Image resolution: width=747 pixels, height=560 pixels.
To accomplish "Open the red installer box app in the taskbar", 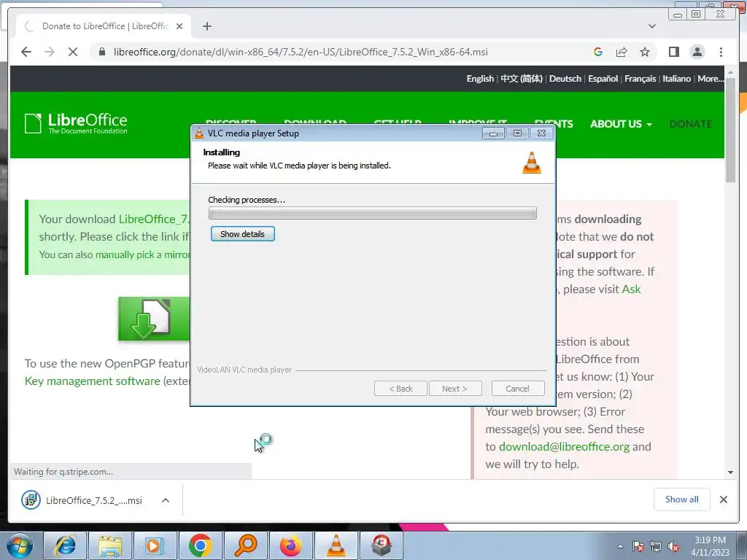I will (x=381, y=545).
